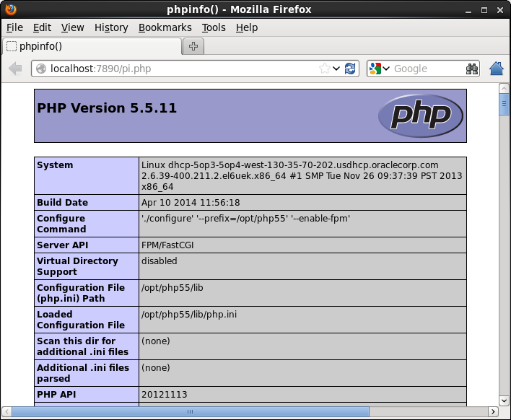This screenshot has width=511, height=420.
Task: Click the Home icon in toolbar
Action: click(x=497, y=69)
